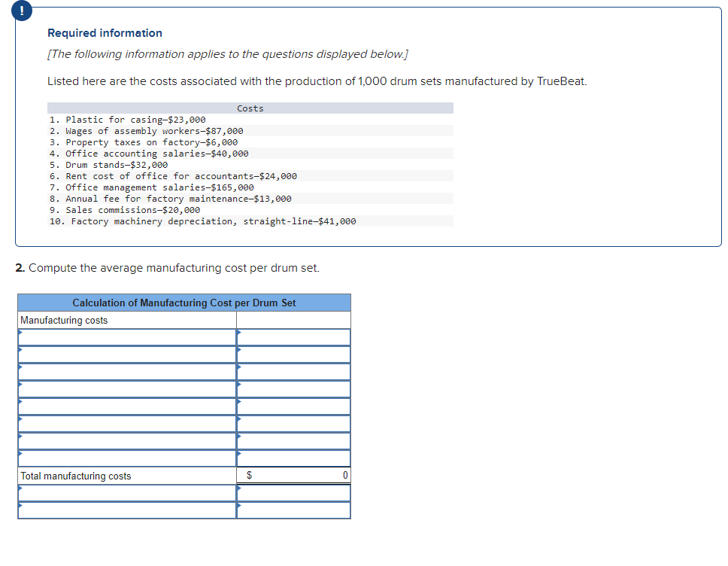728x566 pixels.
Task: Click the Calculation of Manufacturing Cost title bar
Action: coord(184,303)
